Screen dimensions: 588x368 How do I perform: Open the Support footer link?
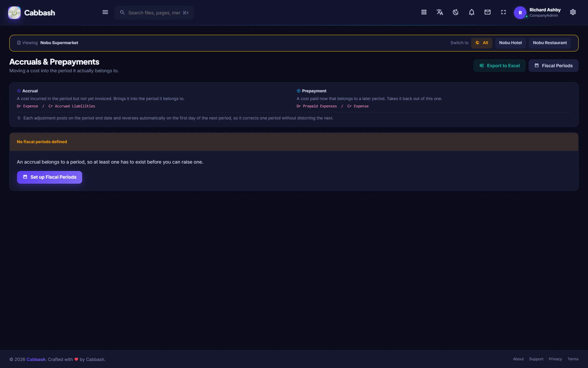(536, 359)
